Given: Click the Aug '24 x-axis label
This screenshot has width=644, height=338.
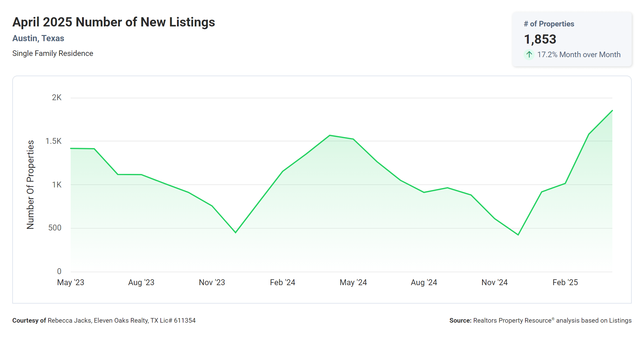Looking at the screenshot, I should (x=424, y=282).
